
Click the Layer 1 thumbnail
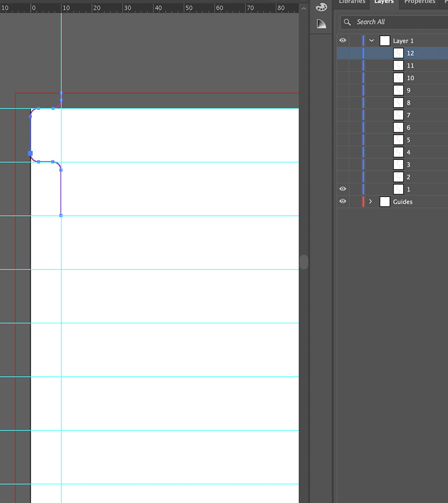[385, 41]
